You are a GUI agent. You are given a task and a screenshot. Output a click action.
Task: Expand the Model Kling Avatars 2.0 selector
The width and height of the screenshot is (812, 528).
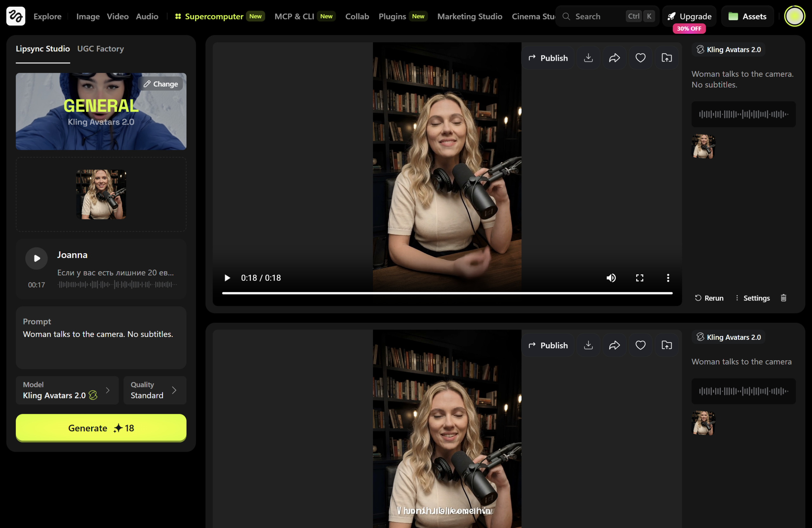[x=67, y=390]
